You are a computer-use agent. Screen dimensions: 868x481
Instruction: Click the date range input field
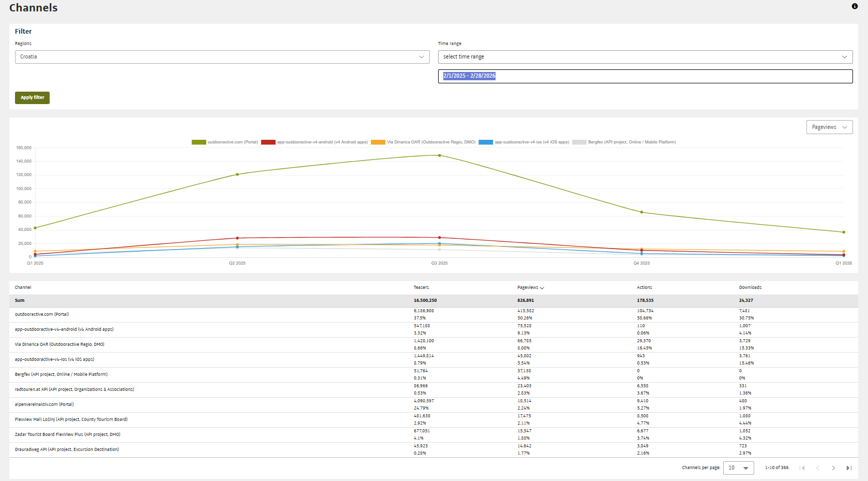tap(645, 76)
